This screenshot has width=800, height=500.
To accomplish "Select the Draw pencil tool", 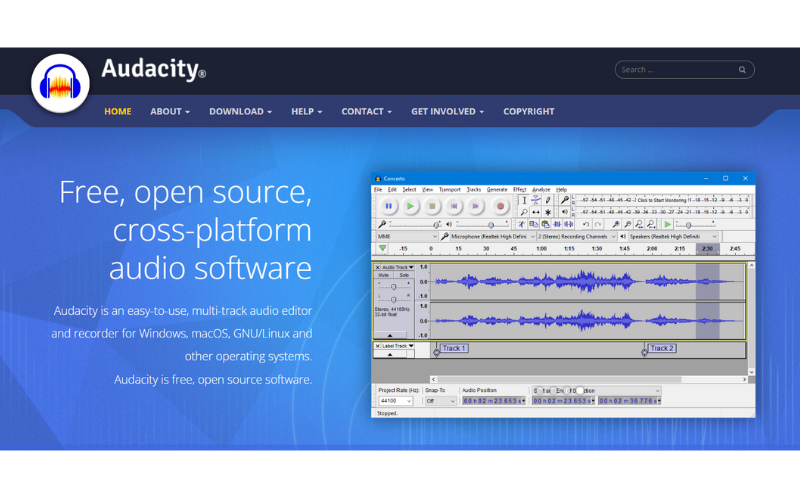I will coord(548,201).
